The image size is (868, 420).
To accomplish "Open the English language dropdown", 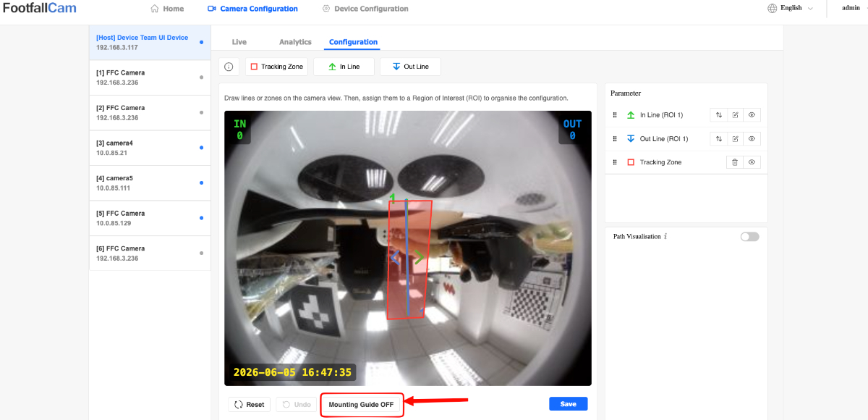I will point(791,8).
